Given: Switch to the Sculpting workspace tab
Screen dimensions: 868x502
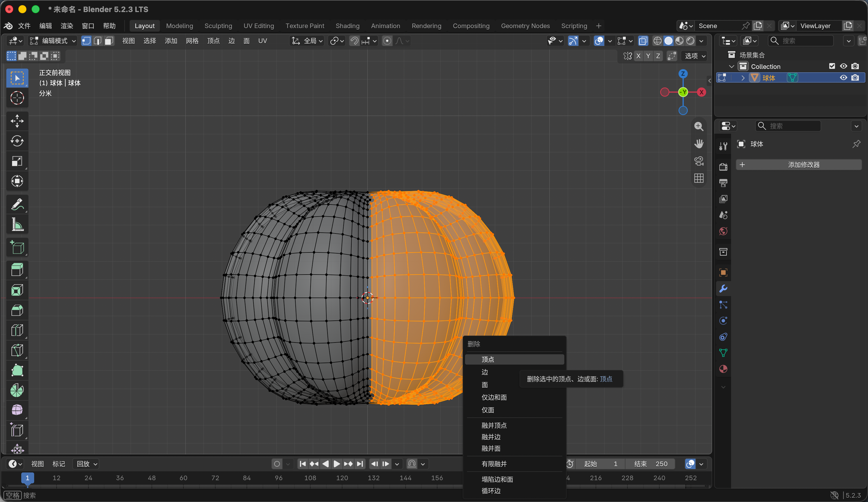Looking at the screenshot, I should [x=218, y=26].
